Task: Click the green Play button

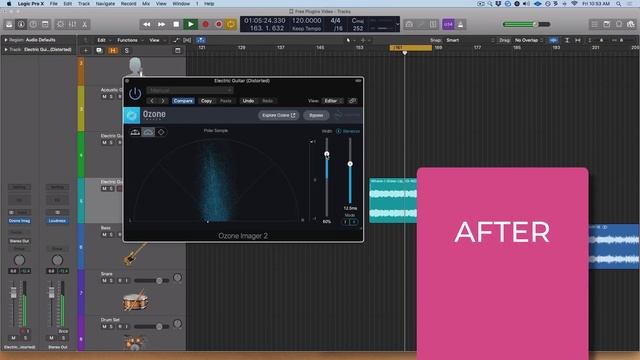Action: 191,24
